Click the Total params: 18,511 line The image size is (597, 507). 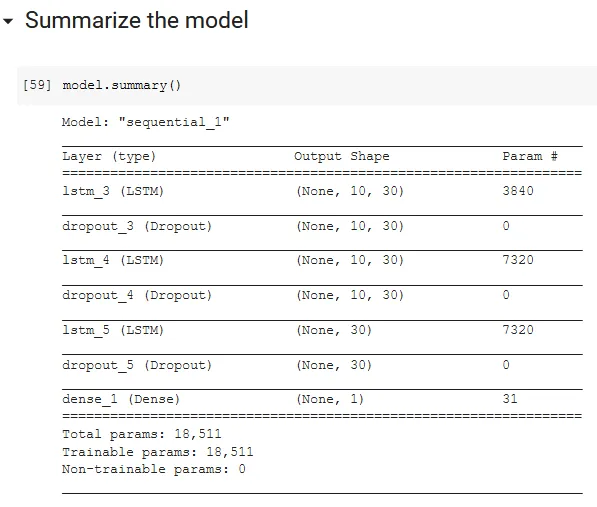click(142, 434)
